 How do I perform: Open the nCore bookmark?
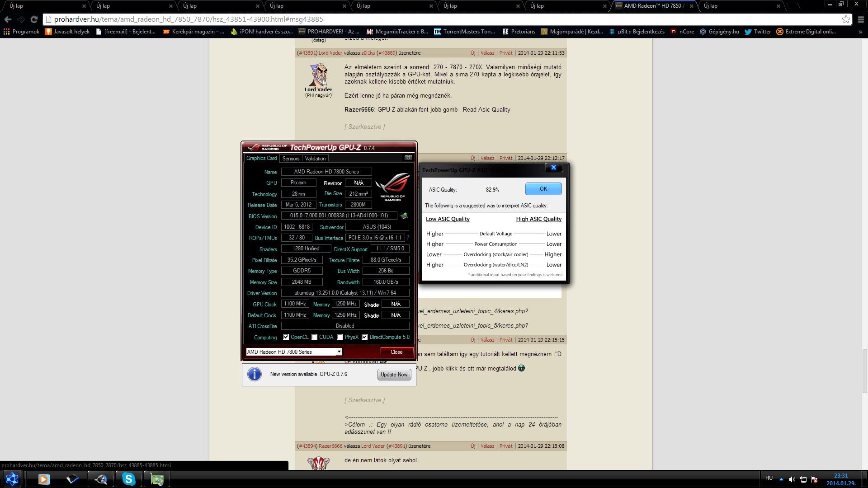(682, 32)
